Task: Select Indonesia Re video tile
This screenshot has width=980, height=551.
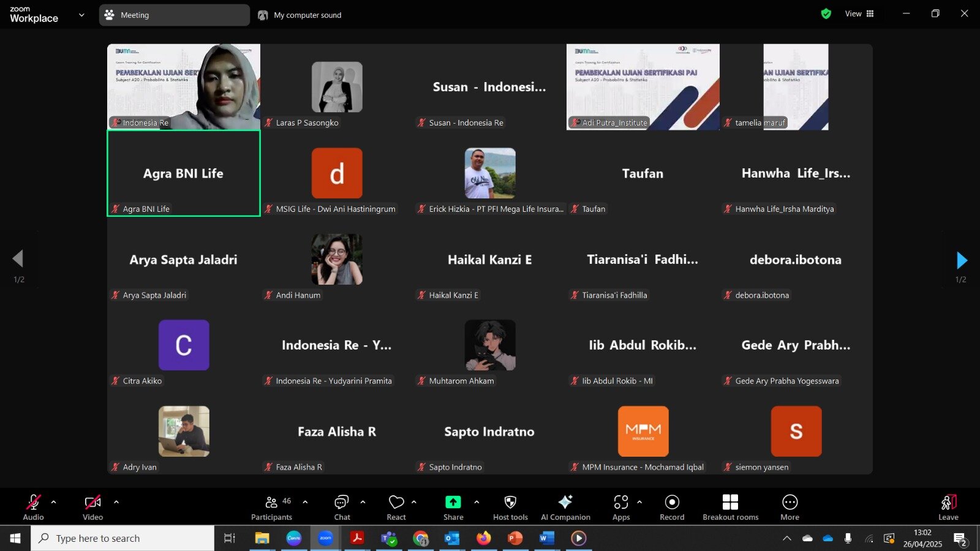Action: [184, 86]
